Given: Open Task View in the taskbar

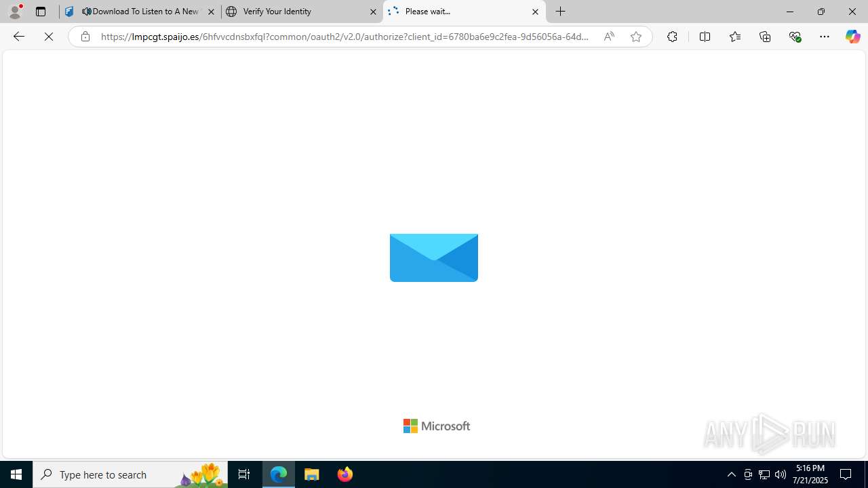Looking at the screenshot, I should (244, 474).
